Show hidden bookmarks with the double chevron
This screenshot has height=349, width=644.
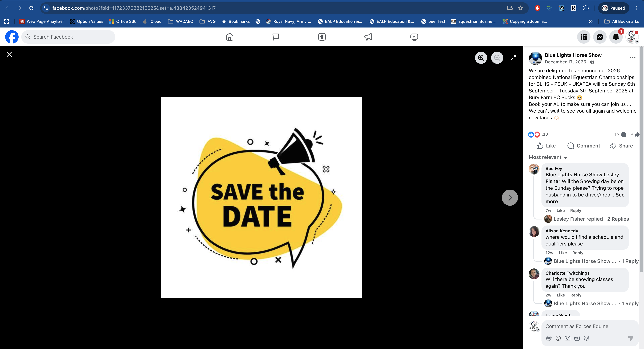coord(590,21)
